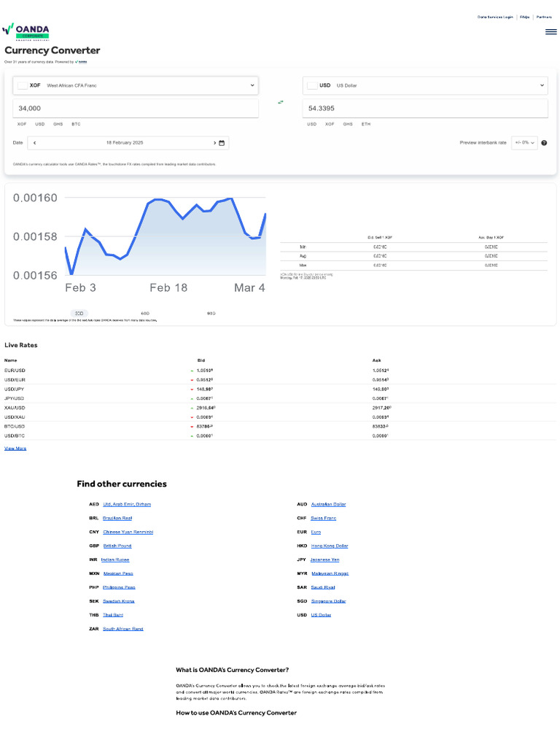Click the JPY/USD live rate row name

15,399
